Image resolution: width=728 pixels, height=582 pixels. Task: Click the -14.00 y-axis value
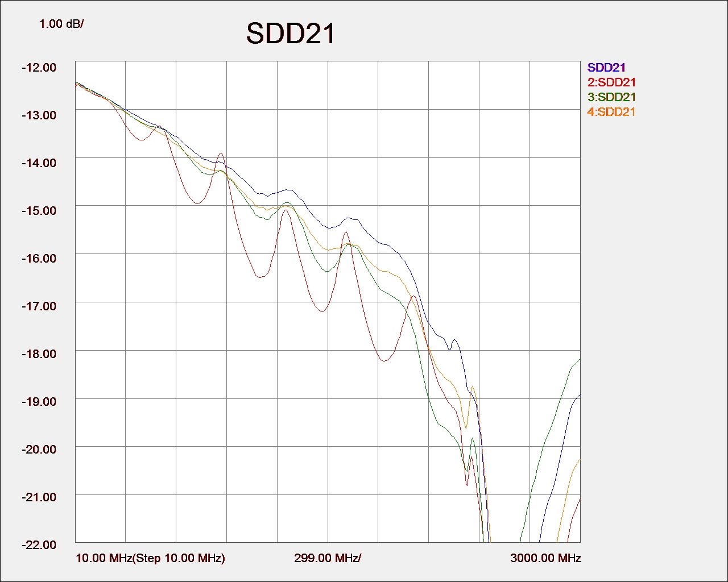point(39,163)
